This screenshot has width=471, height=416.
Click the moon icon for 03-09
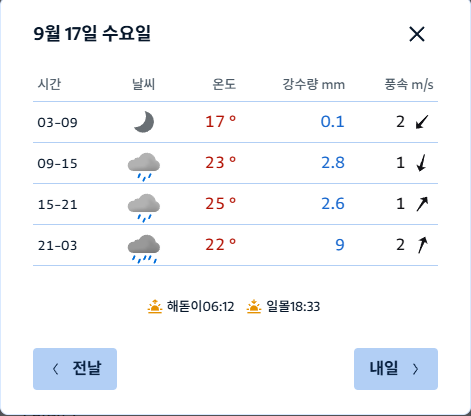(x=144, y=122)
